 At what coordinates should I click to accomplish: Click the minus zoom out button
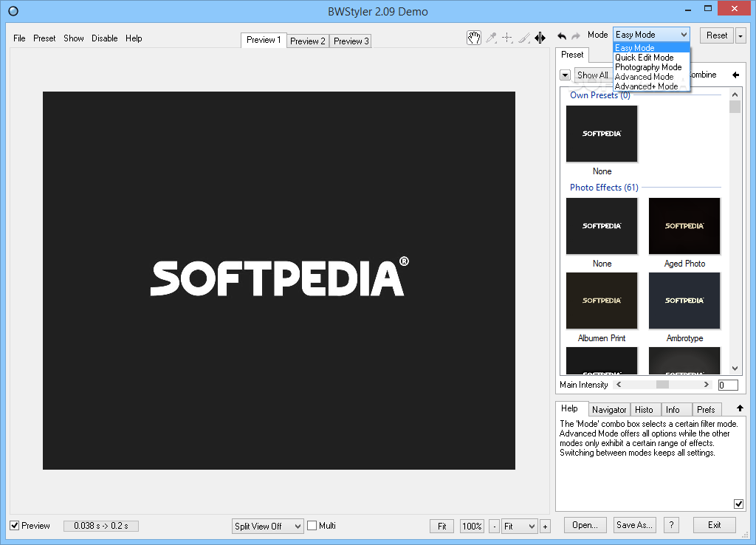[x=494, y=527]
